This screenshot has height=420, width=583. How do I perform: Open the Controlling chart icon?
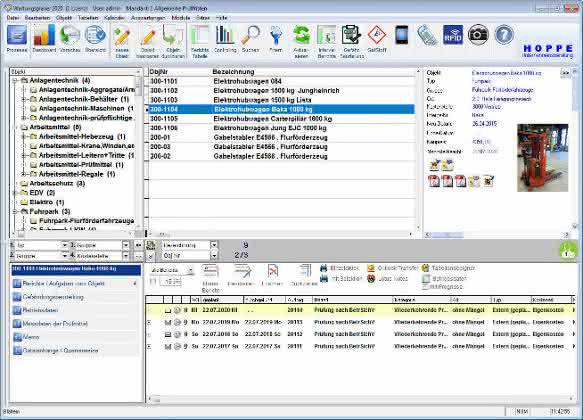pos(225,35)
